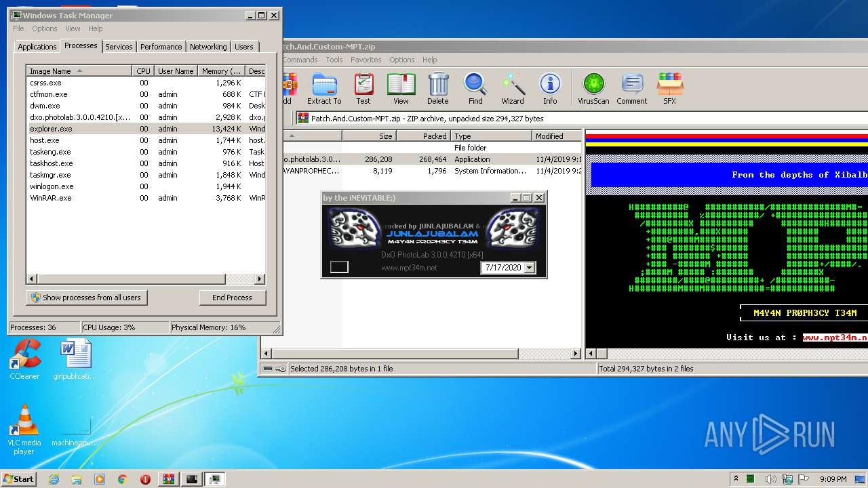
Task: Sort processes by Image Name column
Action: coord(79,70)
